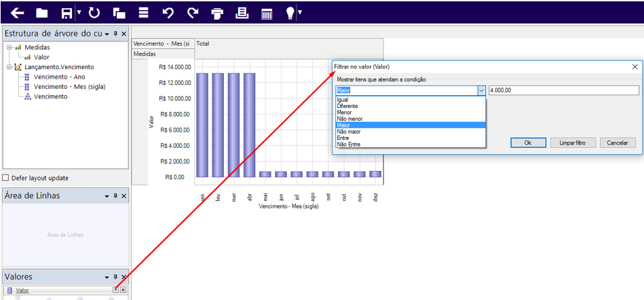Click the dez bar in the chart
The image size is (644, 300).
[x=375, y=174]
